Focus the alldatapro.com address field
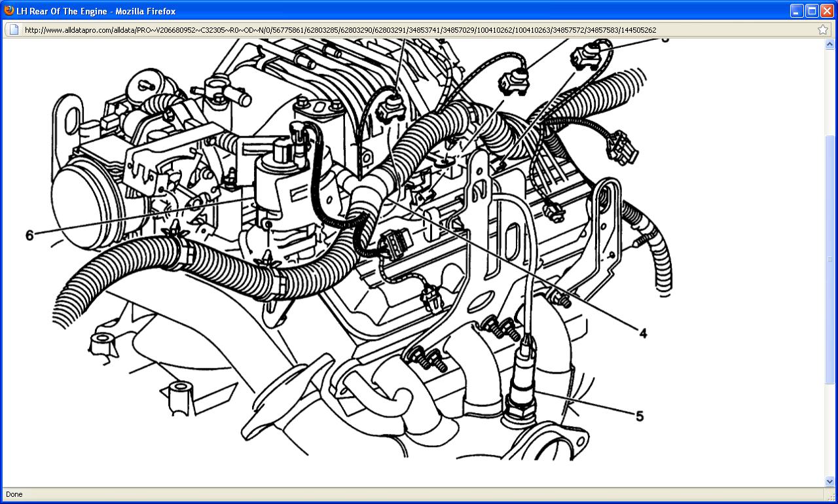838x504 pixels. point(419,29)
